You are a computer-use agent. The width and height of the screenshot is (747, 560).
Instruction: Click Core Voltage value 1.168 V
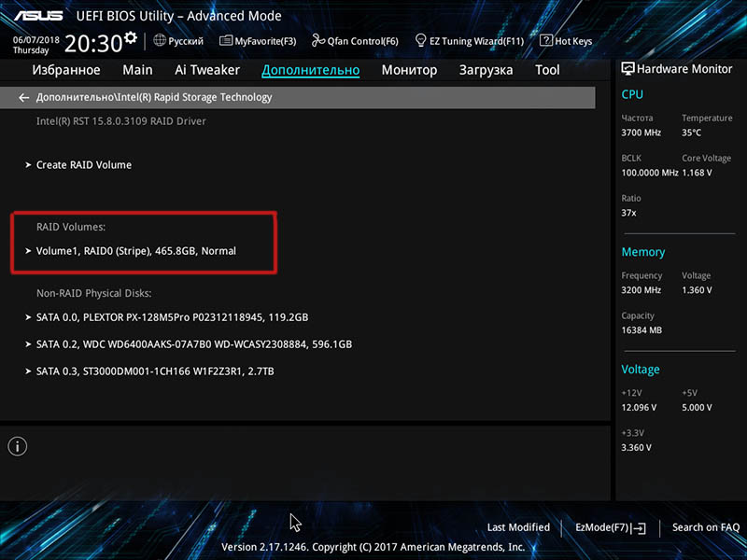pos(697,173)
